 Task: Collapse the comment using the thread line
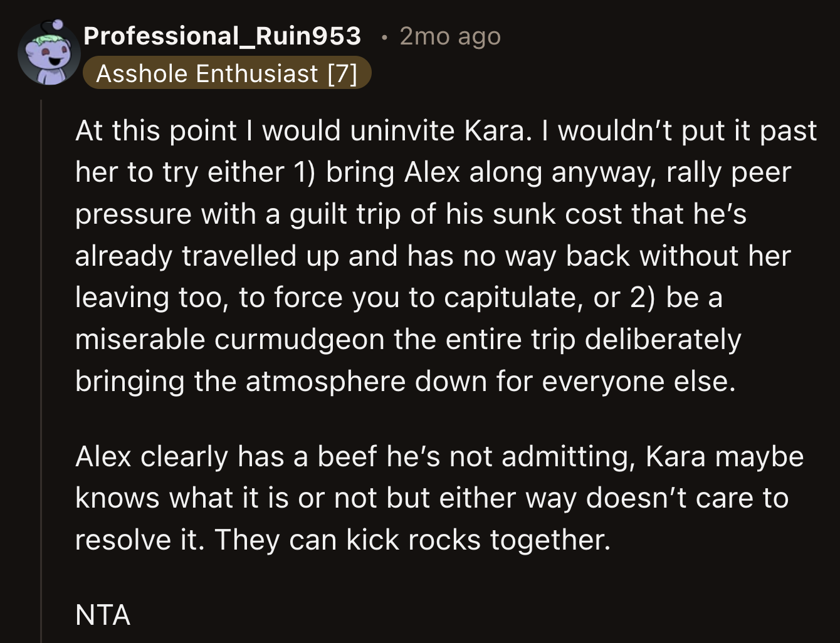(41, 313)
